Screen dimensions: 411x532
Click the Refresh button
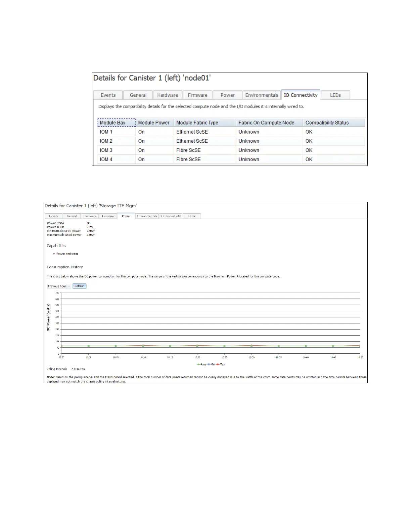80,286
